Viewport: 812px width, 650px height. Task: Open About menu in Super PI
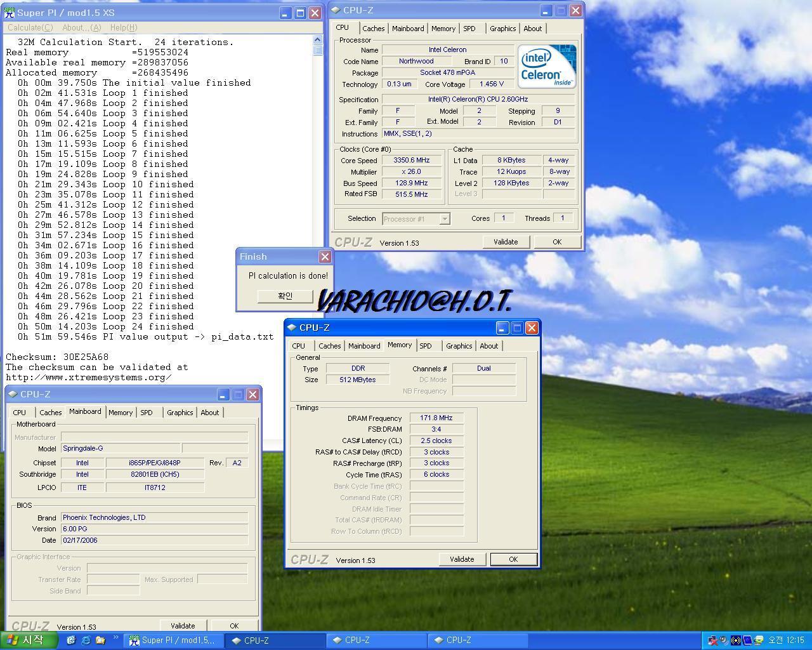pyautogui.click(x=81, y=27)
